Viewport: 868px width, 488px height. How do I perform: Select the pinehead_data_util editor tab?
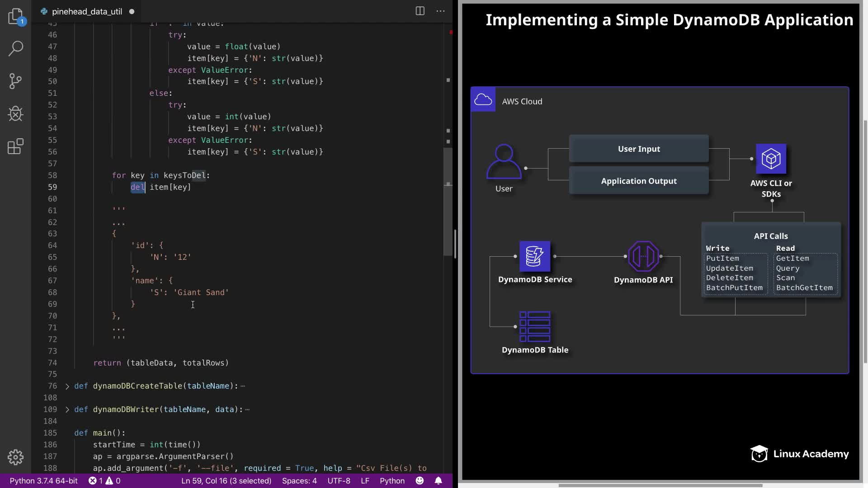87,11
